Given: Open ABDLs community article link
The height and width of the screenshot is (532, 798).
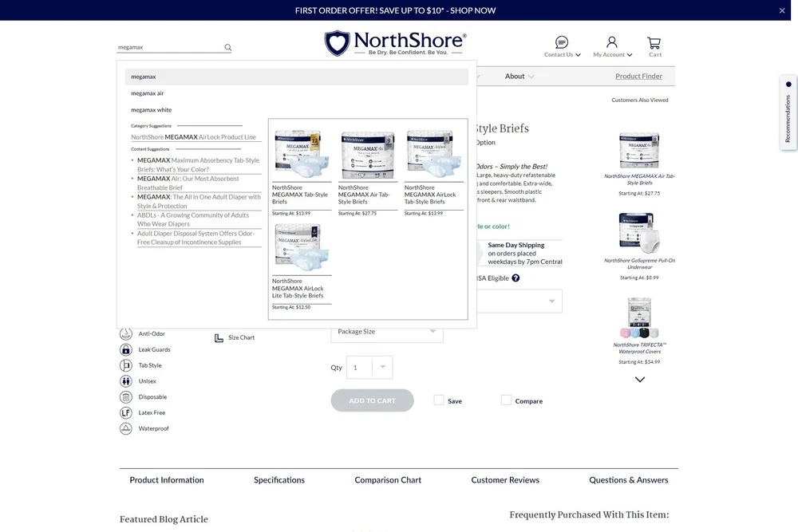Looking at the screenshot, I should [x=193, y=219].
